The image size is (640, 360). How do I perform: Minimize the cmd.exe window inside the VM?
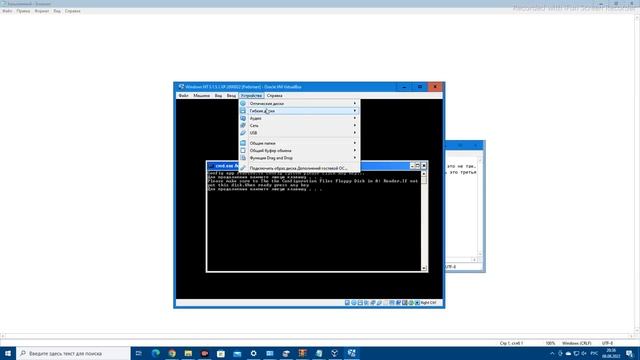click(412, 166)
